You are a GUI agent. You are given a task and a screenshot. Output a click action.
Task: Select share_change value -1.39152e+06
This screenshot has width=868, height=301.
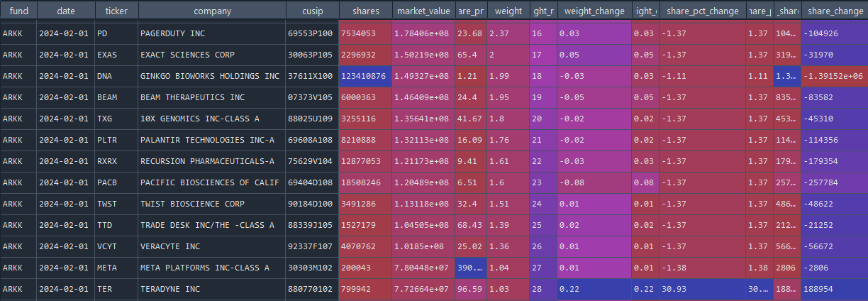[x=835, y=76]
